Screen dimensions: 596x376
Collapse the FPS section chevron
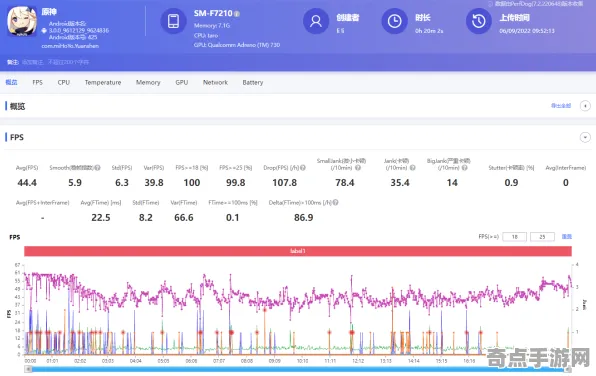click(585, 137)
